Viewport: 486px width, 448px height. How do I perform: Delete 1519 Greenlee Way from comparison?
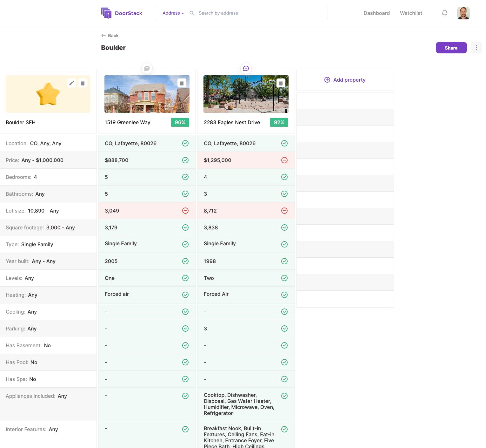(x=182, y=83)
